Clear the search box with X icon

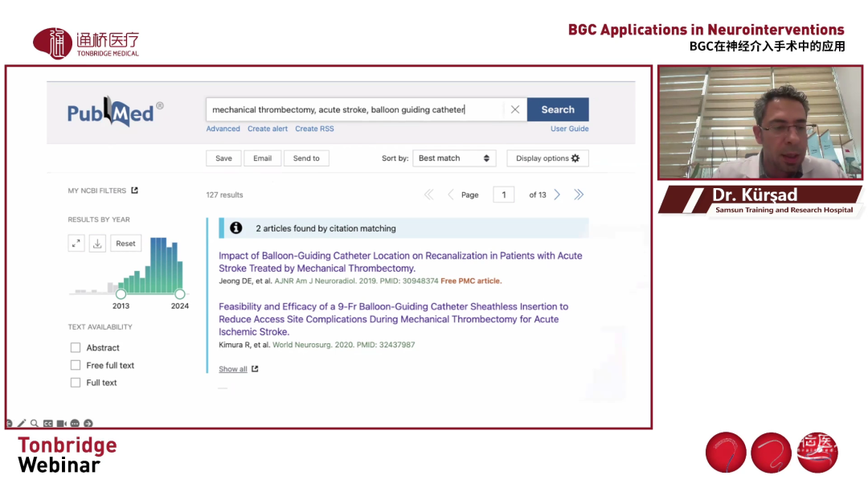515,109
